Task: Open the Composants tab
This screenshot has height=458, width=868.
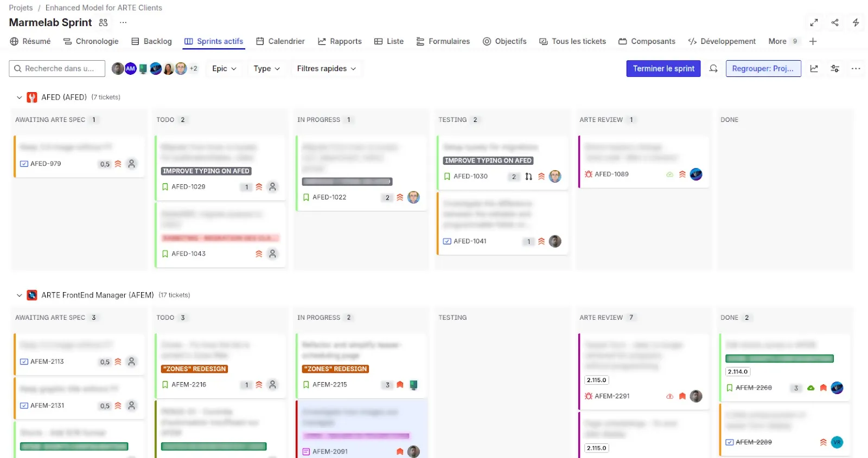Action: pos(647,41)
